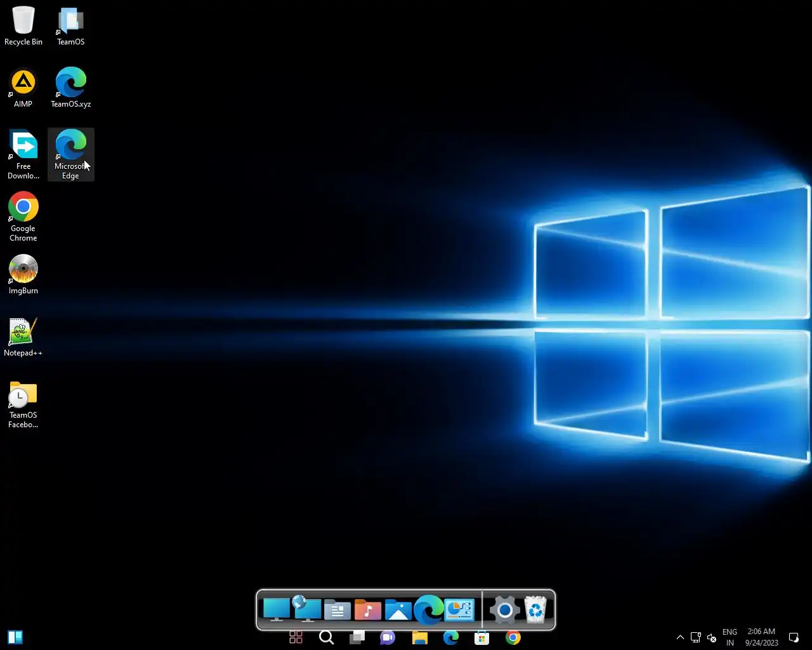Select the Google Chrome desktop shortcut

pyautogui.click(x=23, y=217)
